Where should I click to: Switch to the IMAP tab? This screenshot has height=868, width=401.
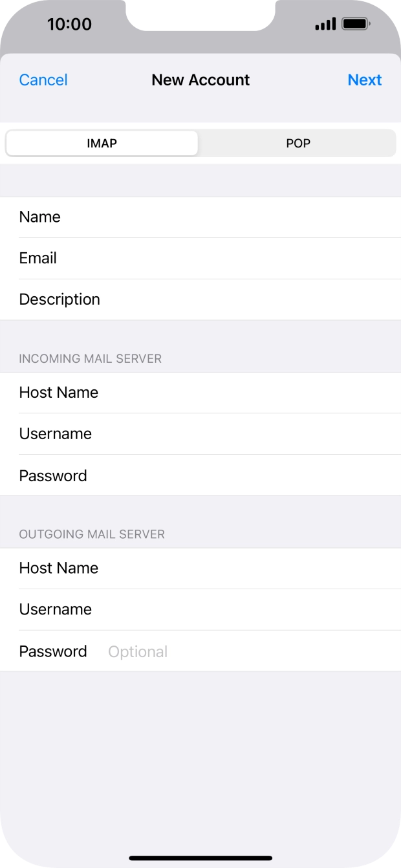(102, 143)
